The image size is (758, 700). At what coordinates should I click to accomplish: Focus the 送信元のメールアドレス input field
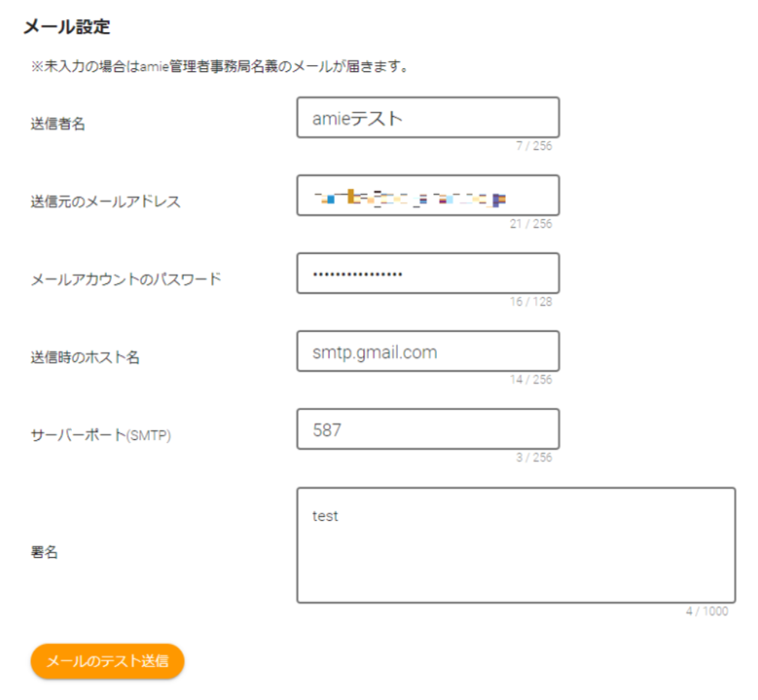(x=428, y=196)
